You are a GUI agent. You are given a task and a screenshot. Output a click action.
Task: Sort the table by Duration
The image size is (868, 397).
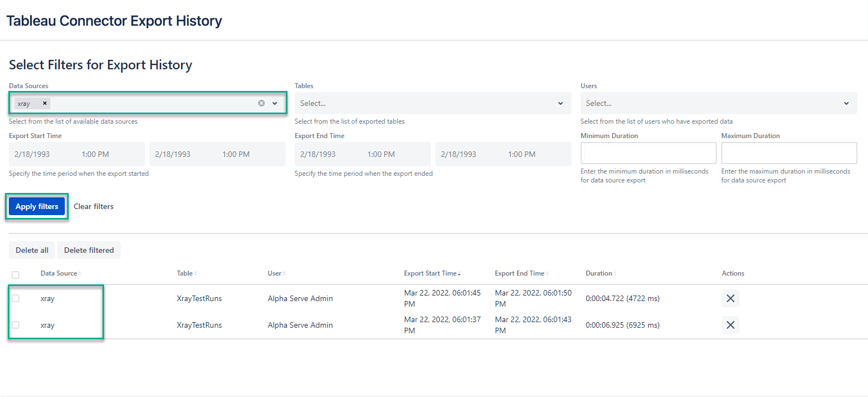coord(614,273)
